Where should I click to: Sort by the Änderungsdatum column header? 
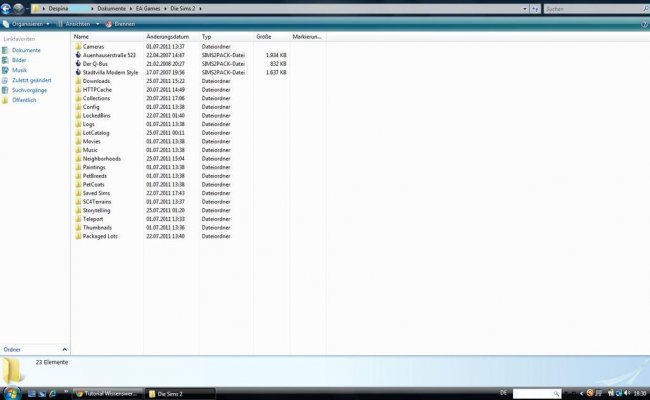point(171,36)
